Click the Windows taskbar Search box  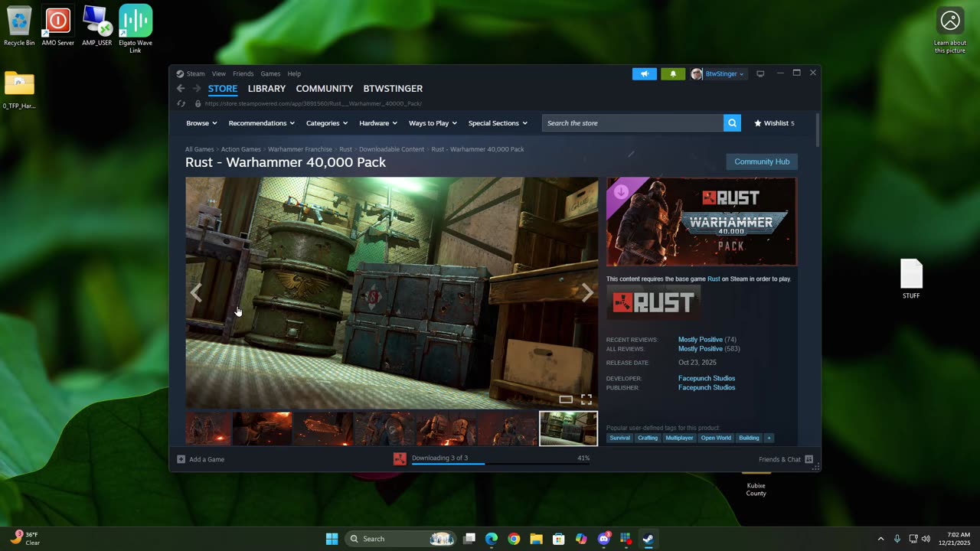tap(400, 539)
